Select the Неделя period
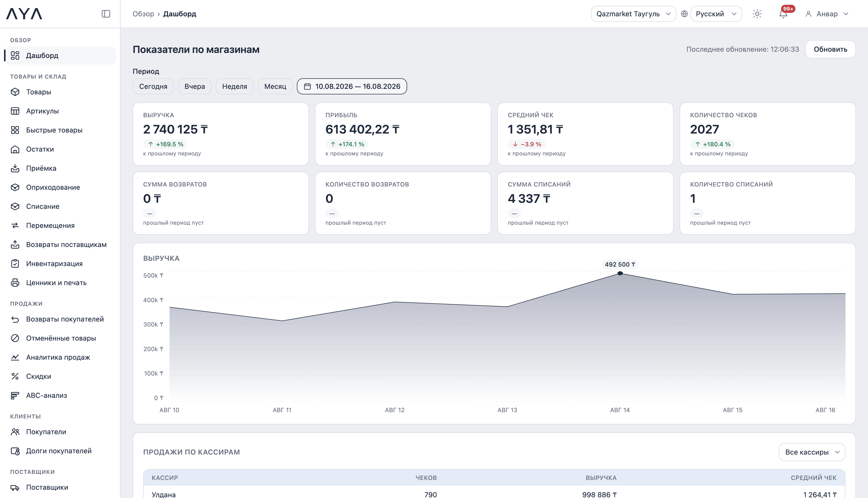The height and width of the screenshot is (498, 868). pos(235,87)
